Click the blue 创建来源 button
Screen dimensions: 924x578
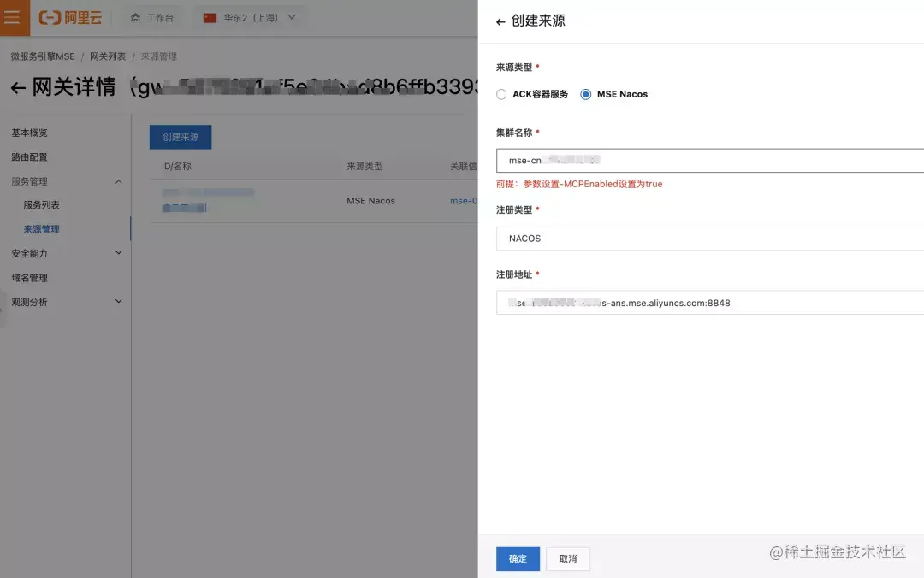[181, 137]
